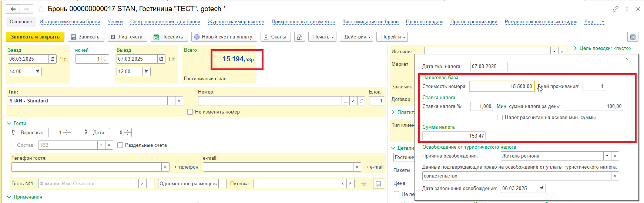This screenshot has height=203, width=644.
Task: Click the icon button at toolbar far right
Action: [x=633, y=37]
